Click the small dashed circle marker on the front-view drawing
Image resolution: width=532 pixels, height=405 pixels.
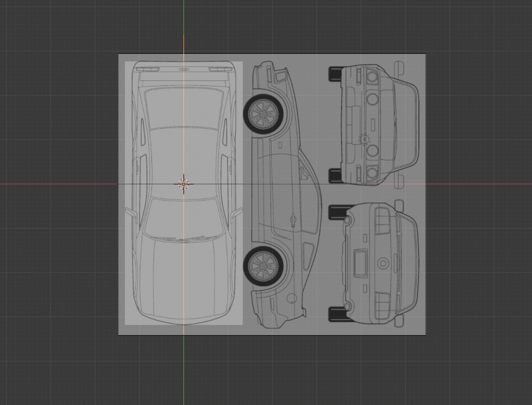tap(365, 139)
